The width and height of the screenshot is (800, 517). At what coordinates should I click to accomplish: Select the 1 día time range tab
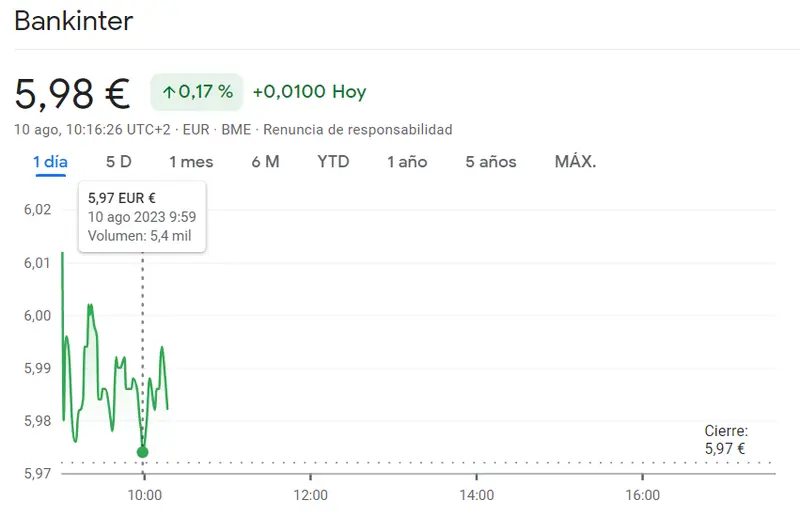click(x=51, y=162)
